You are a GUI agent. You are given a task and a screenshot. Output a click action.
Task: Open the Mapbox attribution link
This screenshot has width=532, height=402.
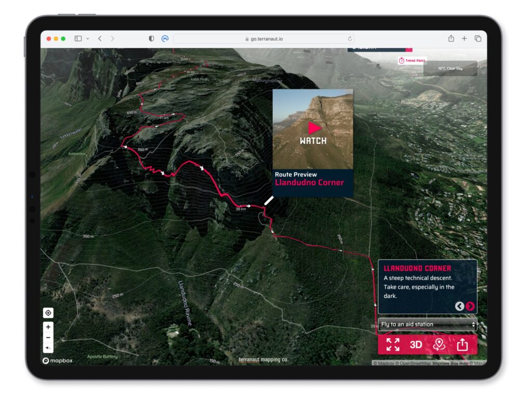tap(384, 364)
